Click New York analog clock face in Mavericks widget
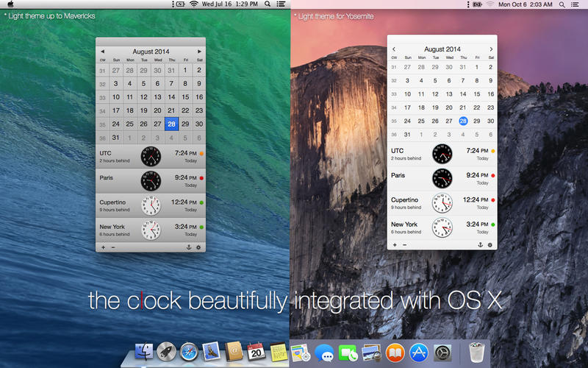The image size is (588, 368). 151,230
